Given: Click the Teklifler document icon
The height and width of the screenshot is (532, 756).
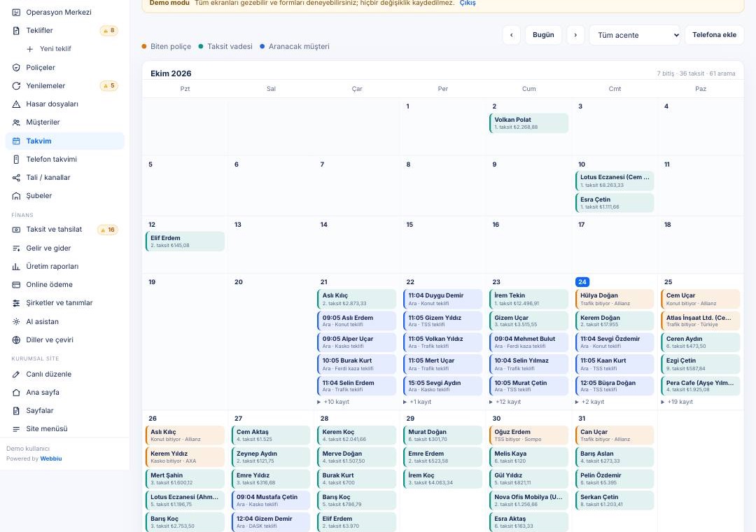Looking at the screenshot, I should coord(16,30).
